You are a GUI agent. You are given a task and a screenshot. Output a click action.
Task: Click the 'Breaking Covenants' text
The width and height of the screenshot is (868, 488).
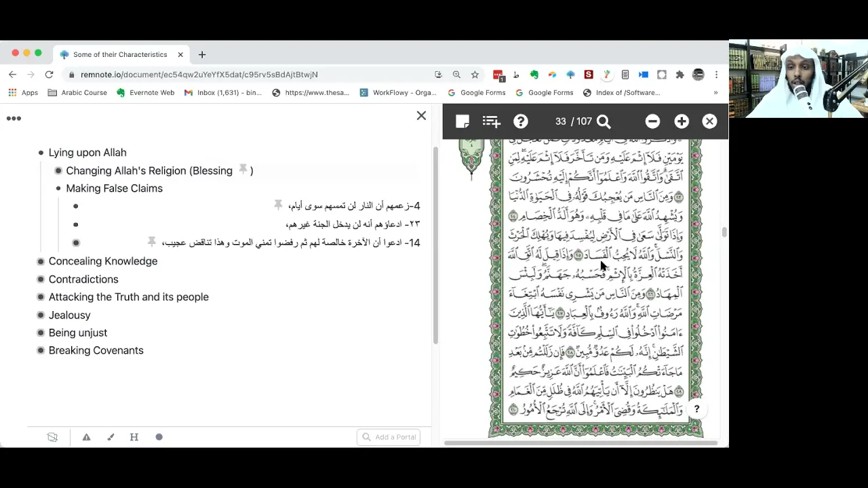pos(96,350)
